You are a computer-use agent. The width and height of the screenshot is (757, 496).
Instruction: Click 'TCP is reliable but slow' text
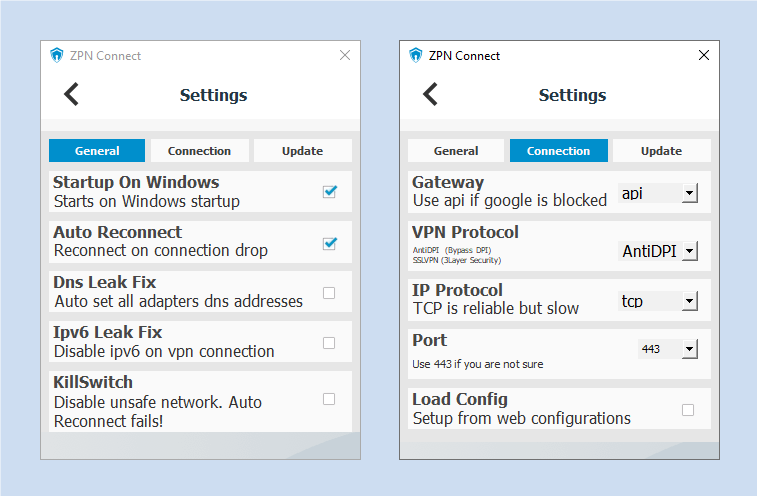tap(496, 308)
